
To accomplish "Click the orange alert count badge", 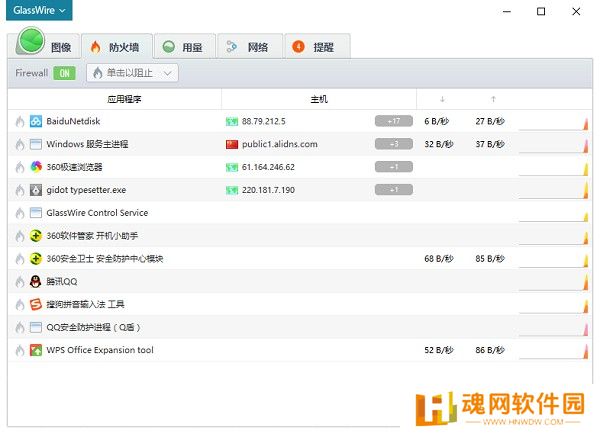I will pos(298,47).
